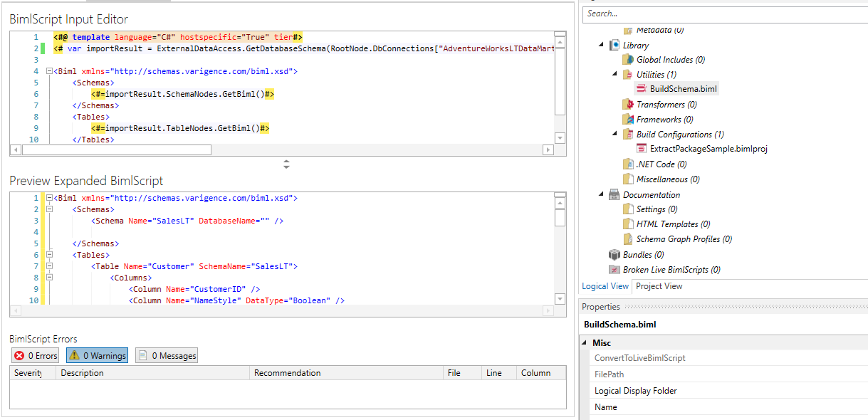The image size is (868, 420).
Task: Sort errors by Description column header
Action: click(153, 373)
